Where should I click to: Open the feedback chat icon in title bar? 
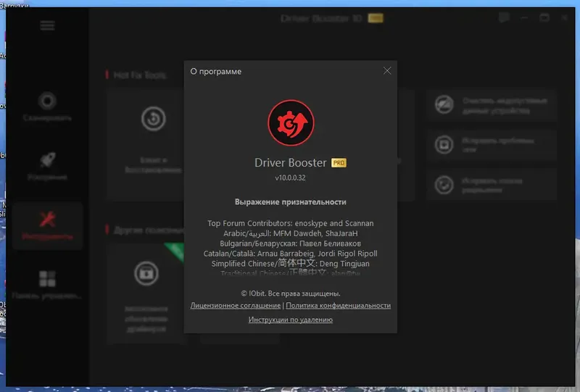tap(504, 17)
